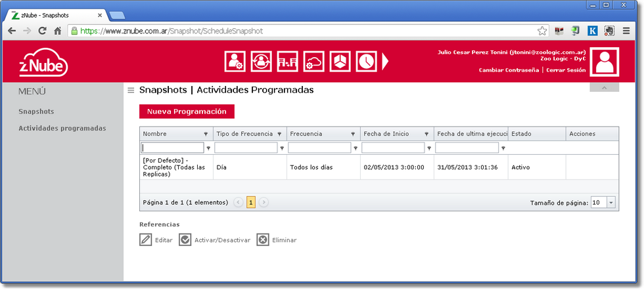The image size is (644, 290).
Task: Collapse the header using the up chevron
Action: [x=604, y=87]
